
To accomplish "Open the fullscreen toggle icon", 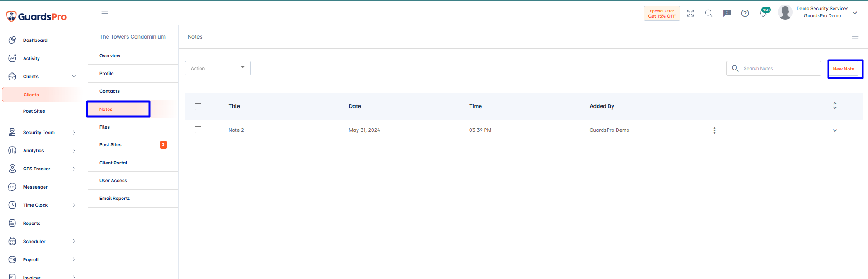I will click(690, 14).
